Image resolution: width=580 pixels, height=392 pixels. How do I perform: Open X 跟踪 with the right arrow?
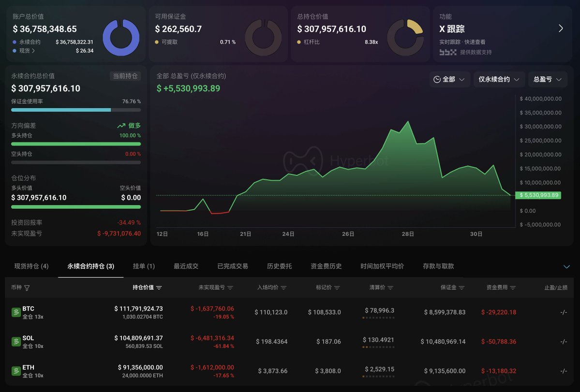click(561, 29)
